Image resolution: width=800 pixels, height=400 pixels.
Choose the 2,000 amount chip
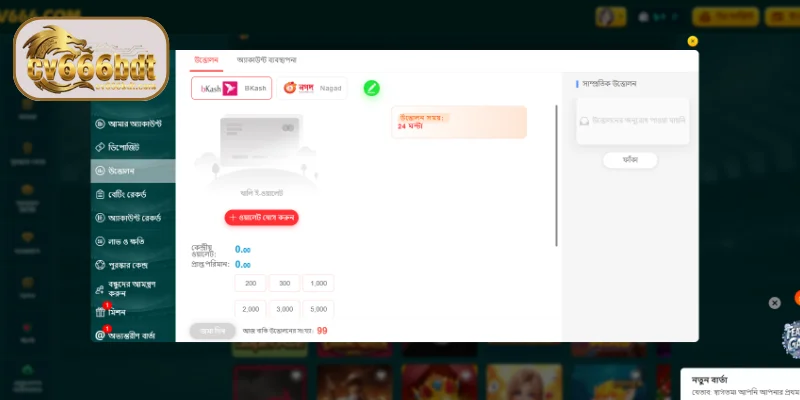(x=251, y=309)
